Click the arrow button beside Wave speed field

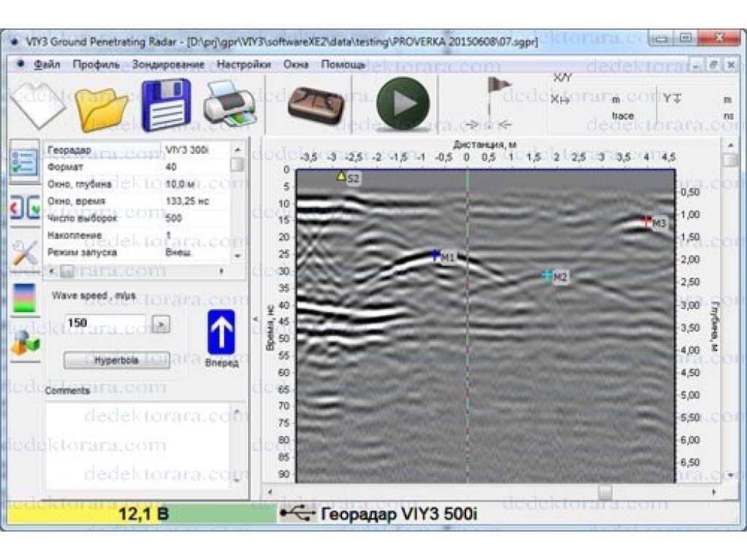161,324
